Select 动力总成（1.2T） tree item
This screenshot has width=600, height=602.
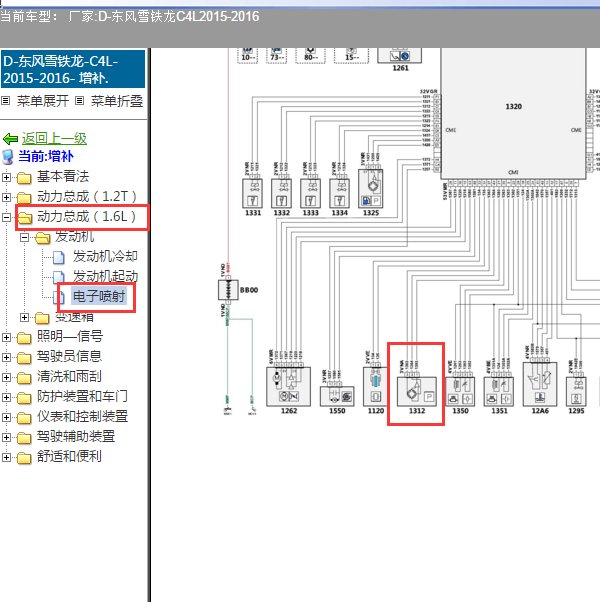coord(87,197)
